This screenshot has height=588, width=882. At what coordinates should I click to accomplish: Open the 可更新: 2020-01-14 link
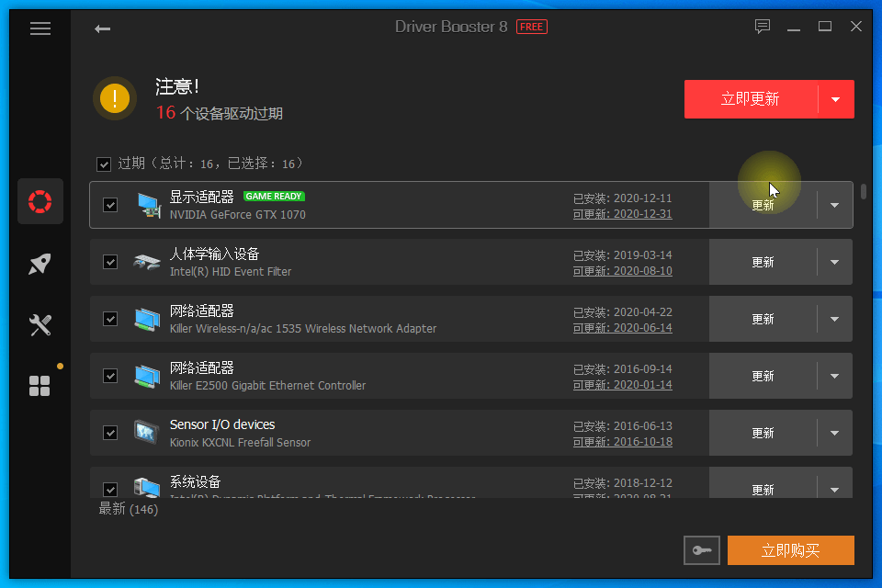tap(622, 385)
